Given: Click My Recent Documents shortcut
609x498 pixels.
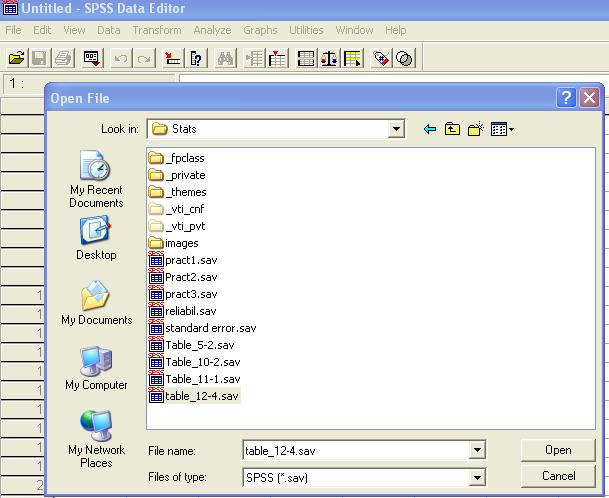Looking at the screenshot, I should [x=96, y=179].
